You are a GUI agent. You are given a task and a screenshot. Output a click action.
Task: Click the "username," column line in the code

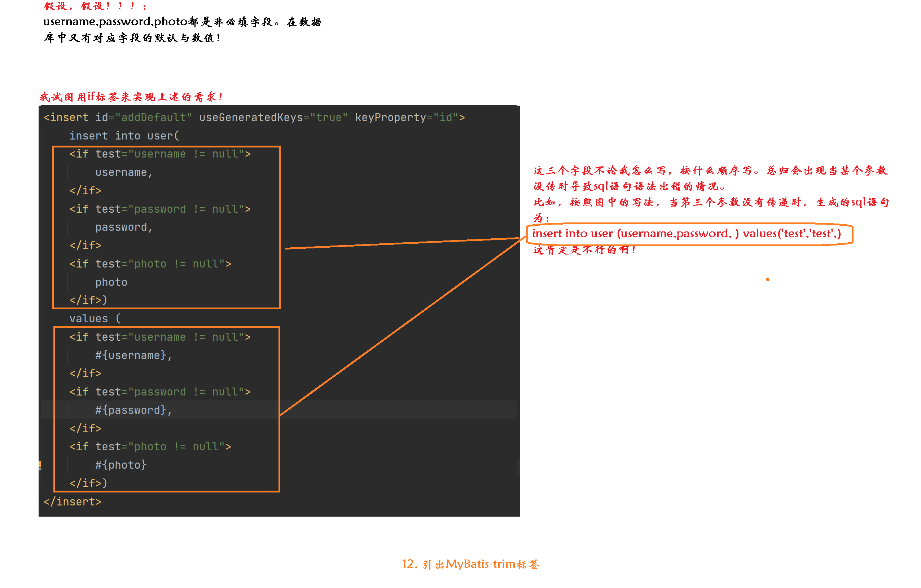point(123,172)
